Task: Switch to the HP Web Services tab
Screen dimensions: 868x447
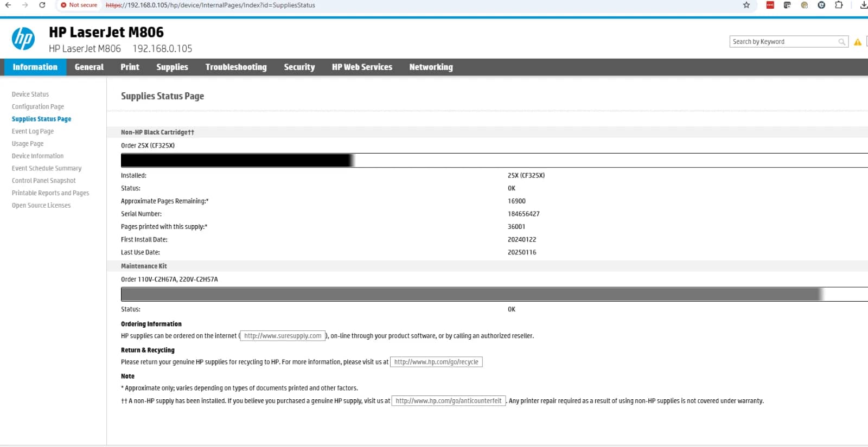Action: tap(362, 67)
